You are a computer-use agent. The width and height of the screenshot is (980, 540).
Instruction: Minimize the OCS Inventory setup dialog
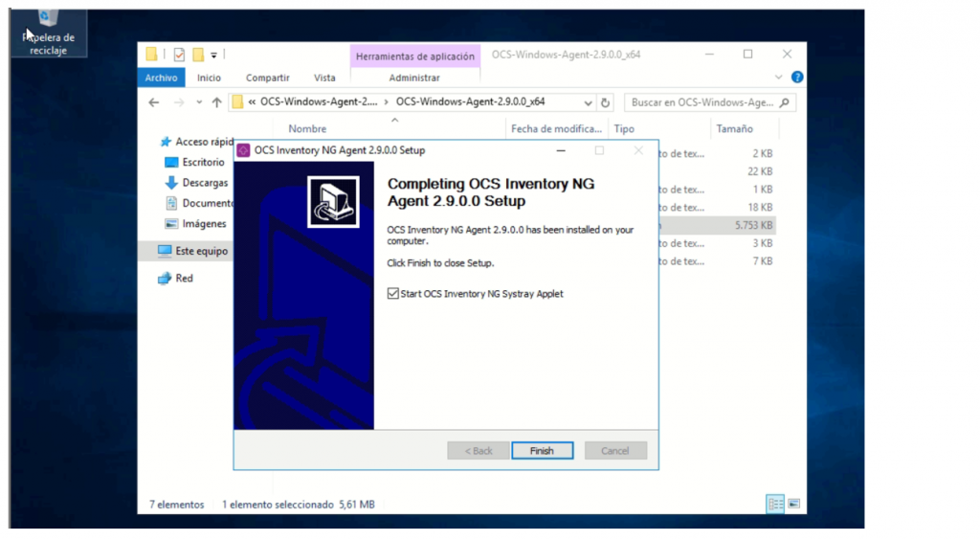pyautogui.click(x=561, y=150)
